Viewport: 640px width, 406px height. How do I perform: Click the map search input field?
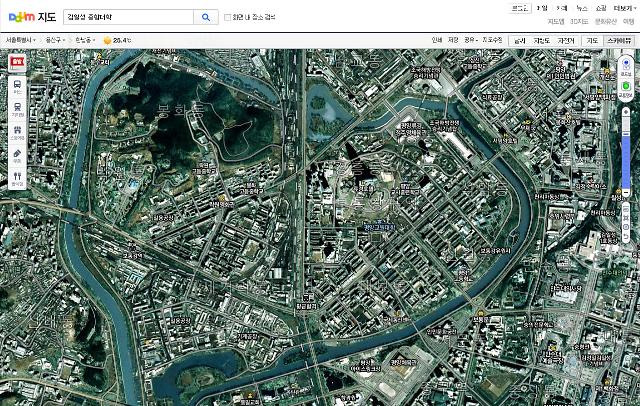[128, 17]
